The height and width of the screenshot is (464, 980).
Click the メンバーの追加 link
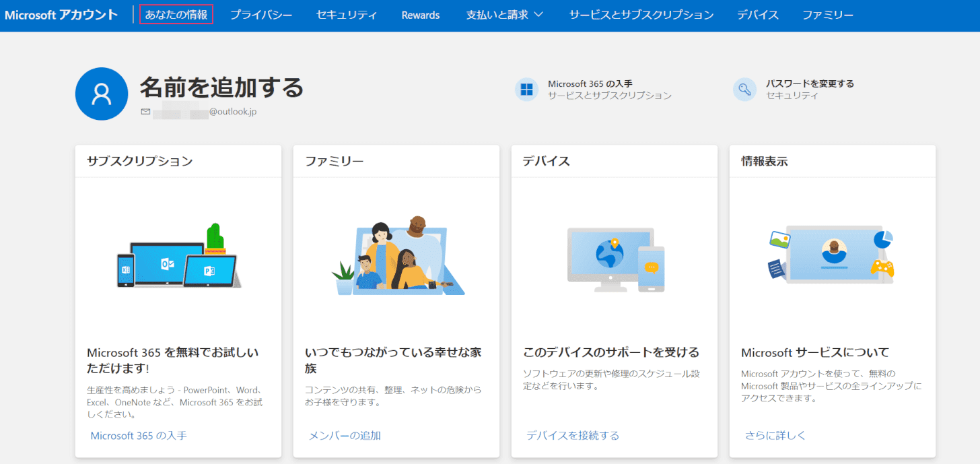tap(345, 436)
